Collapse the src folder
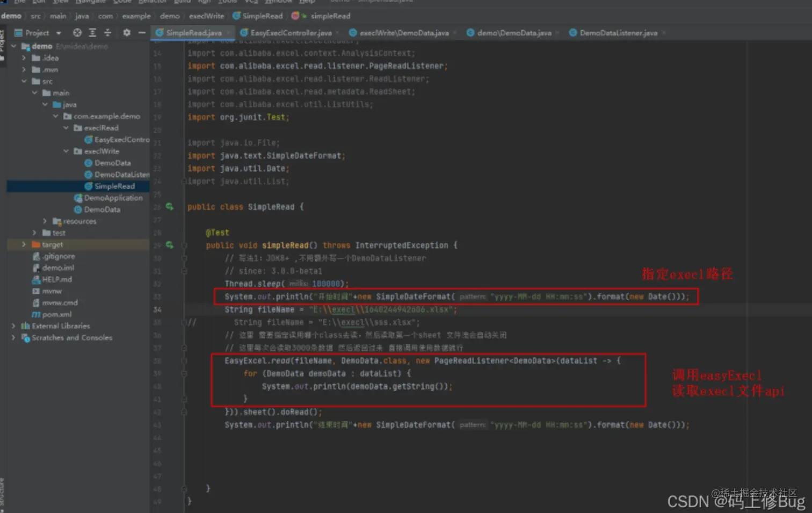Viewport: 812px width, 513px height. 24,81
